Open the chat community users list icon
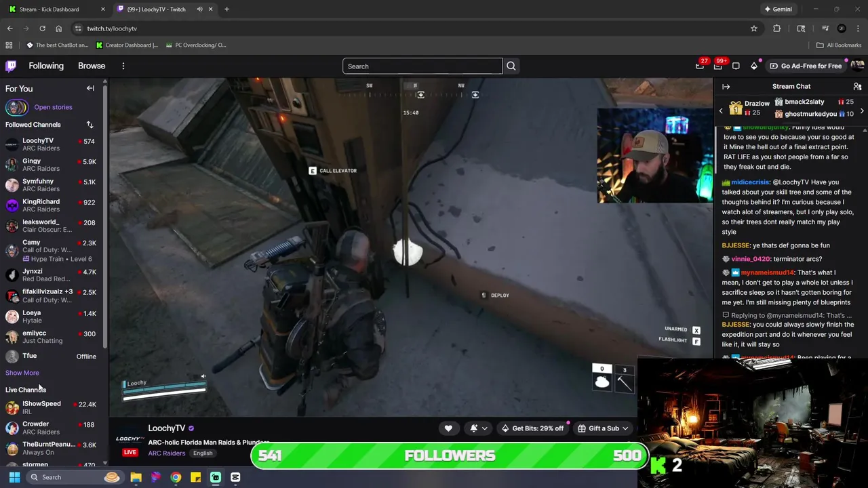The height and width of the screenshot is (488, 868). [x=857, y=87]
